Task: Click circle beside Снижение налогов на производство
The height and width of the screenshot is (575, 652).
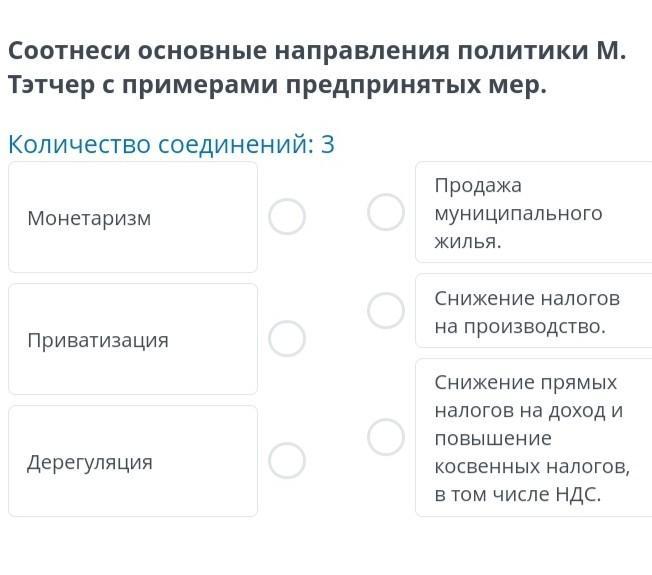Action: coord(385,311)
